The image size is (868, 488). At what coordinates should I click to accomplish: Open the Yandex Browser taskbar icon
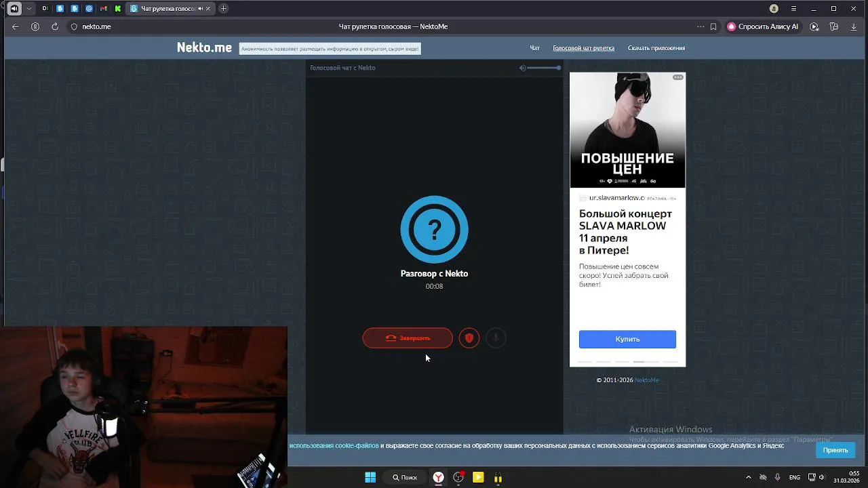(x=439, y=477)
